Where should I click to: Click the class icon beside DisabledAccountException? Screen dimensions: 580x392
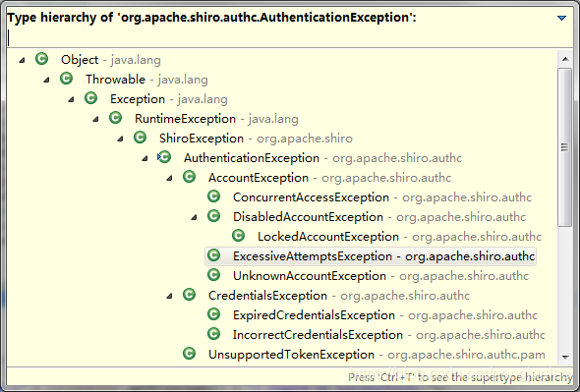tap(213, 215)
